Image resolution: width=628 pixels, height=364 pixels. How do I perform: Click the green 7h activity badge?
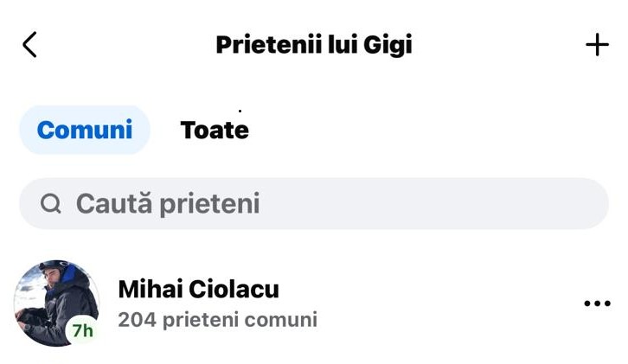[x=83, y=330]
